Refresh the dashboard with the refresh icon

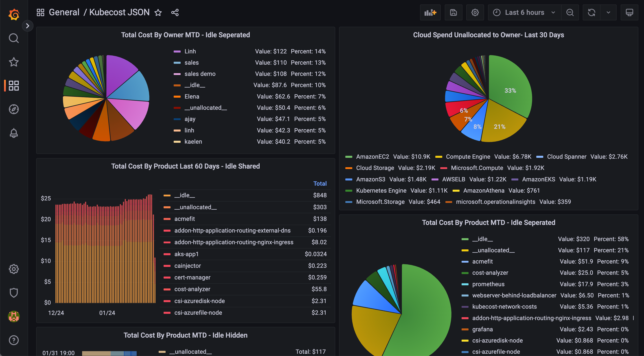[592, 12]
